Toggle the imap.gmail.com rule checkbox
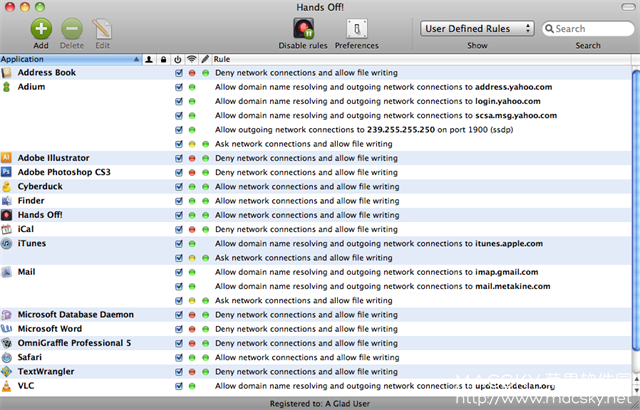The width and height of the screenshot is (640, 410). pyautogui.click(x=178, y=273)
